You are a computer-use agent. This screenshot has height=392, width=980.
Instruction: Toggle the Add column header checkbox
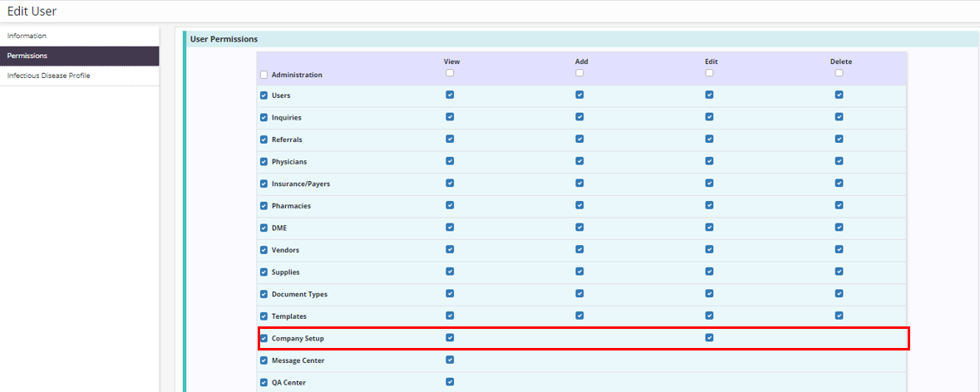click(x=579, y=73)
